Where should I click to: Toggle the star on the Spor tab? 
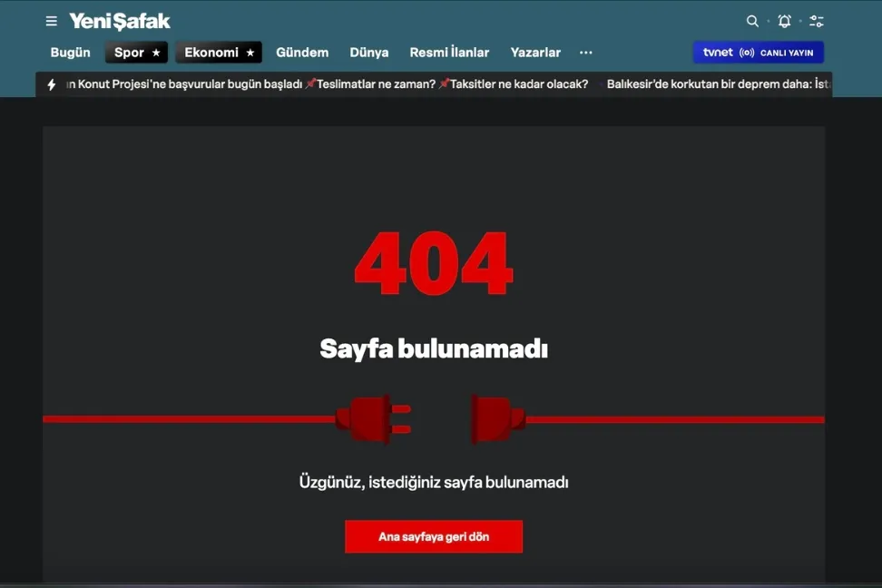[x=156, y=53]
